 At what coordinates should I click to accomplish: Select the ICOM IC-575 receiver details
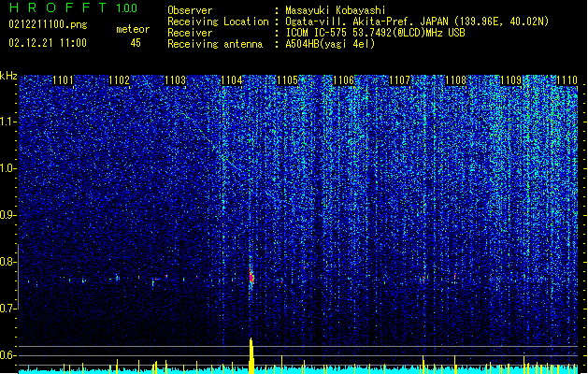tap(376, 33)
